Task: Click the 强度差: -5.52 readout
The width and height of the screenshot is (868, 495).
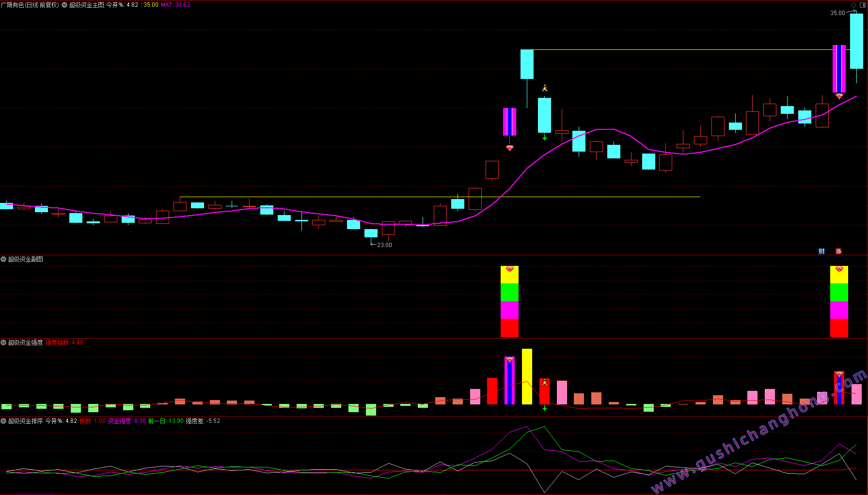Action: click(203, 421)
